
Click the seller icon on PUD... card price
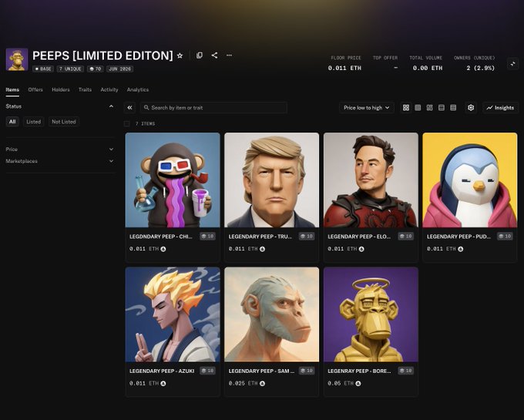tap(461, 249)
